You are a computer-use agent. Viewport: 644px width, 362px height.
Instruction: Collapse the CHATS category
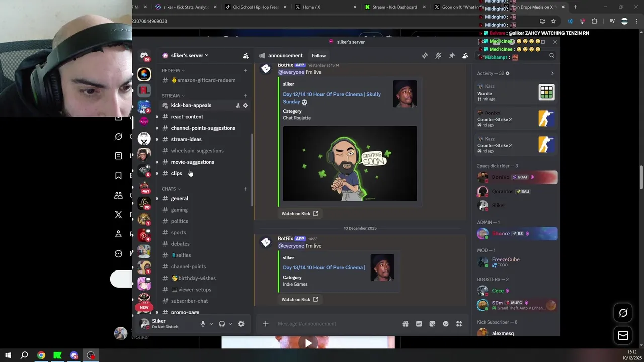(x=171, y=189)
